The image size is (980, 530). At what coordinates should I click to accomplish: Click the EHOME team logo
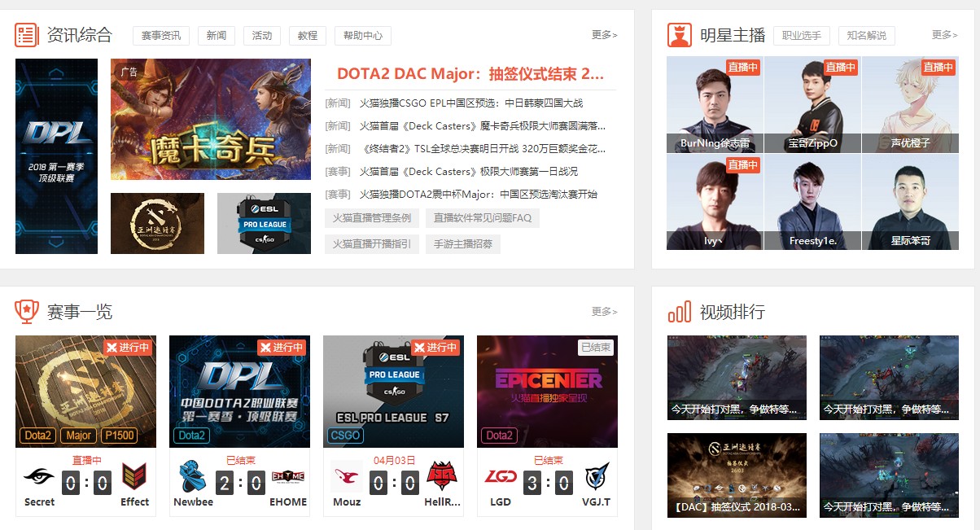click(288, 478)
